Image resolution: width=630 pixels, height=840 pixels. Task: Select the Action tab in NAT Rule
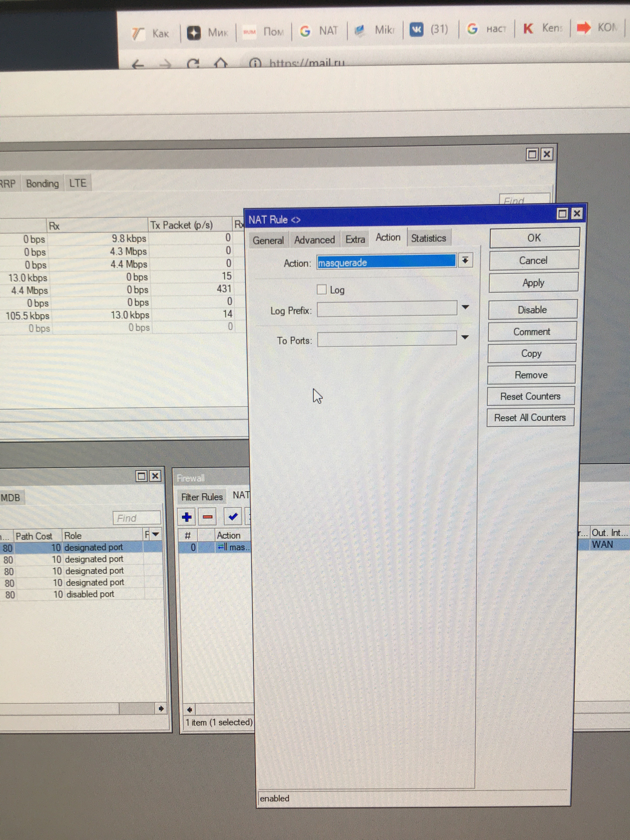[x=388, y=237]
